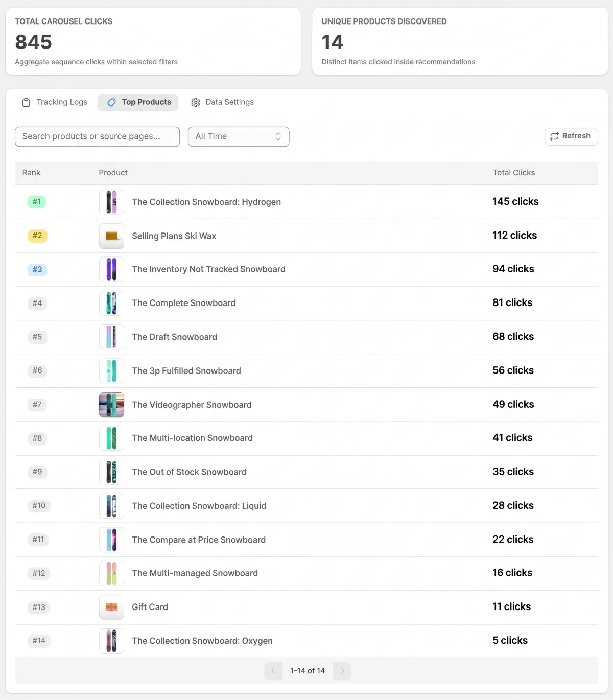Click the "145 clicks" value
The width and height of the screenshot is (613, 700).
pos(515,202)
